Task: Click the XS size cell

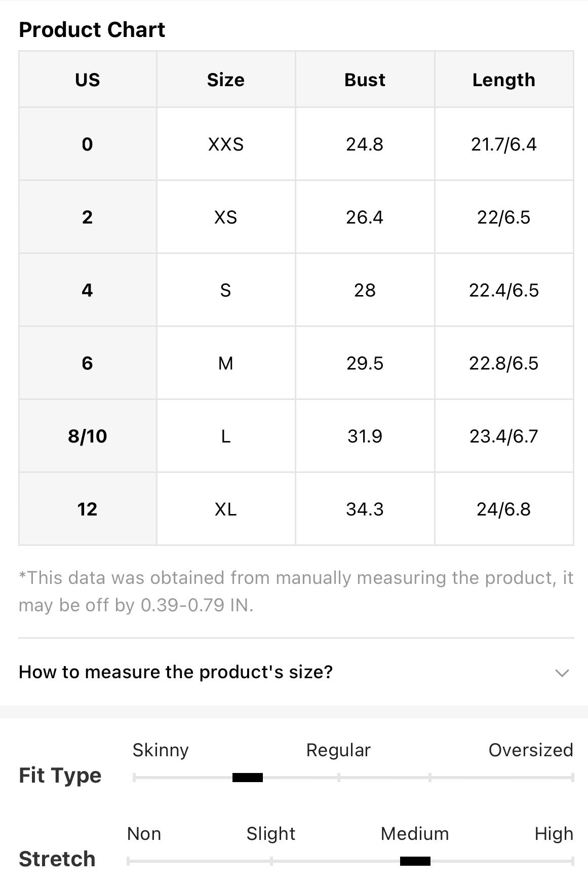Action: point(226,217)
